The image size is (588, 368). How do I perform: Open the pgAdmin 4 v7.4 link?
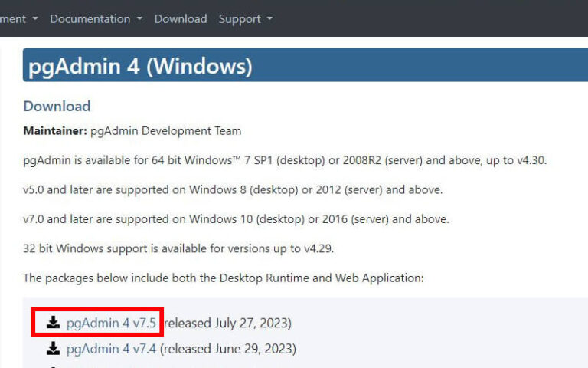tap(111, 349)
